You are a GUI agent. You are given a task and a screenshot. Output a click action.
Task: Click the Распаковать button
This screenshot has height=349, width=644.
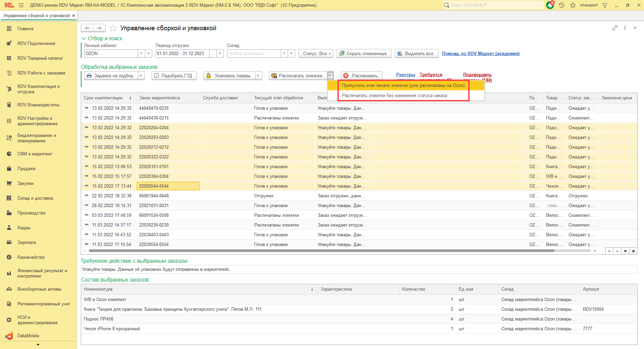point(361,76)
